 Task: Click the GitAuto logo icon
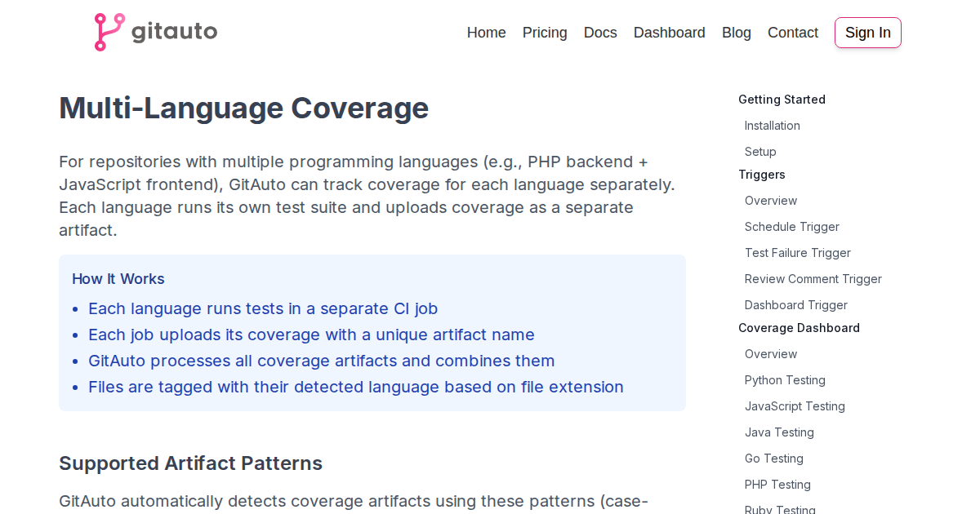tap(109, 32)
